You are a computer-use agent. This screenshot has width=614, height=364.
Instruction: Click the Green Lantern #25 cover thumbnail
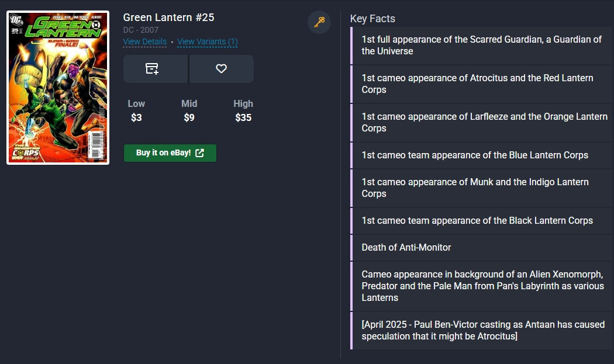[58, 88]
